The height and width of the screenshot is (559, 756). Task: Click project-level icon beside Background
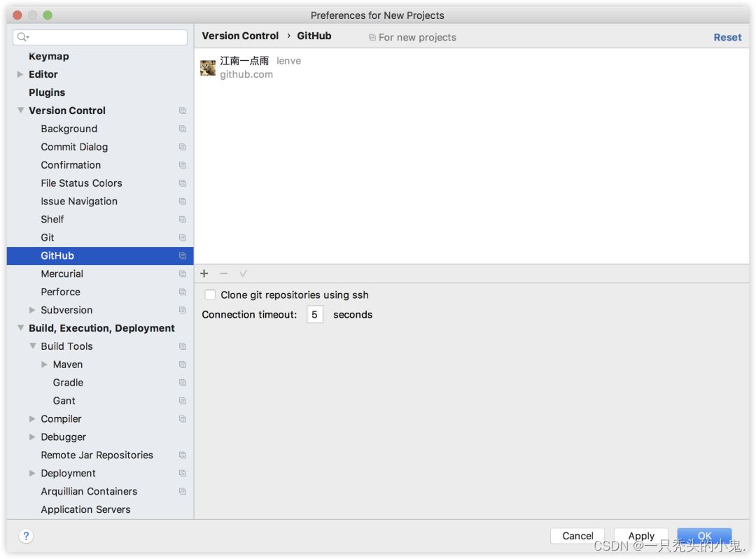pos(183,129)
